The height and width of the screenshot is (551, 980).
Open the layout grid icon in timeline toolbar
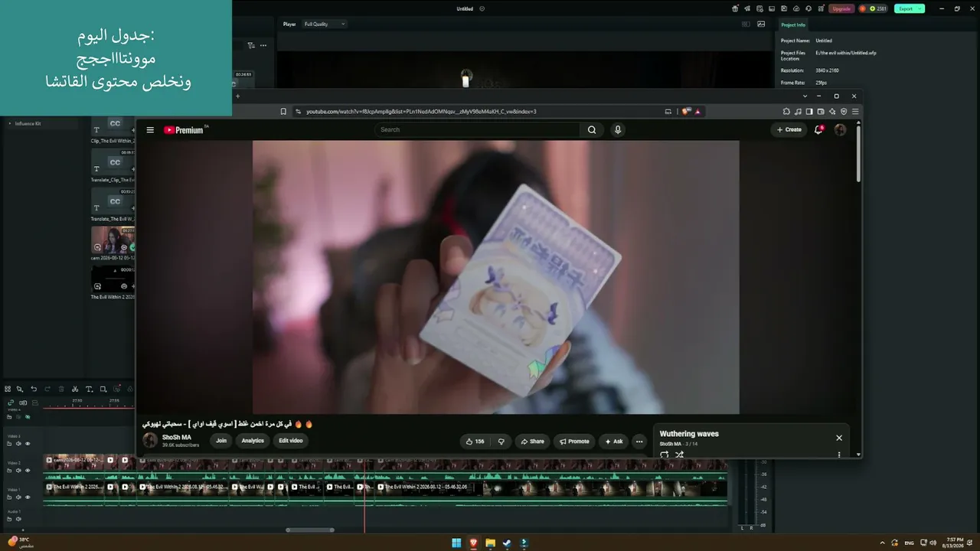8,390
